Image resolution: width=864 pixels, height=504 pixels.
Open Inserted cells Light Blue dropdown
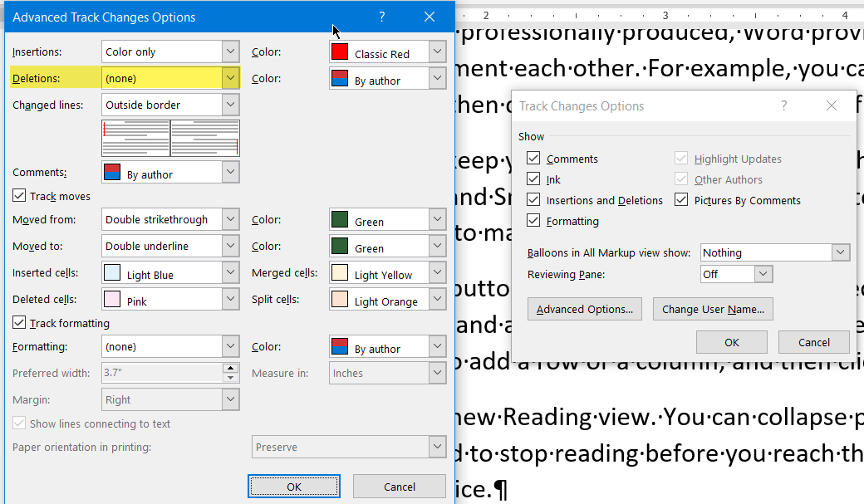(170, 272)
